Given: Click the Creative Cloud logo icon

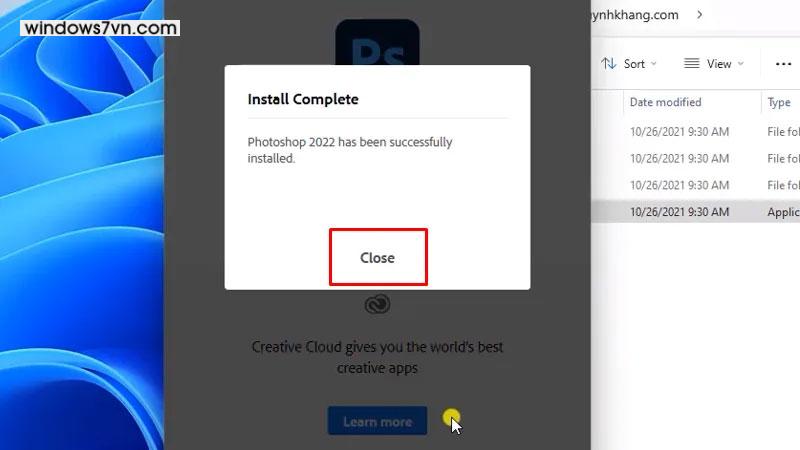Looking at the screenshot, I should tap(377, 304).
